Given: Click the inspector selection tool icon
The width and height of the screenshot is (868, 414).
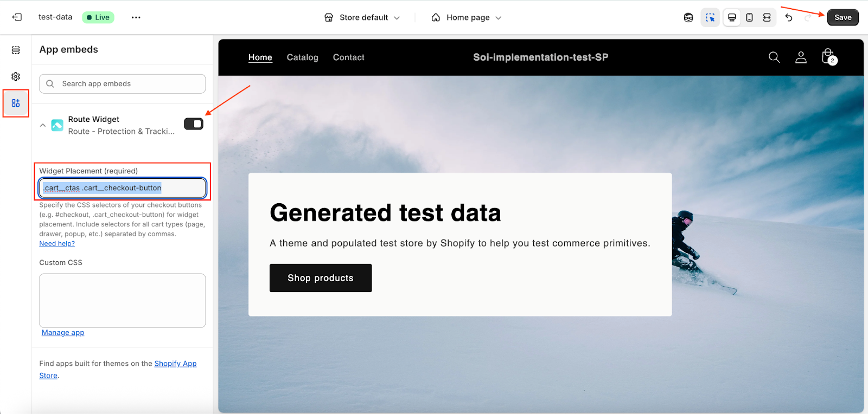Looking at the screenshot, I should pos(710,17).
